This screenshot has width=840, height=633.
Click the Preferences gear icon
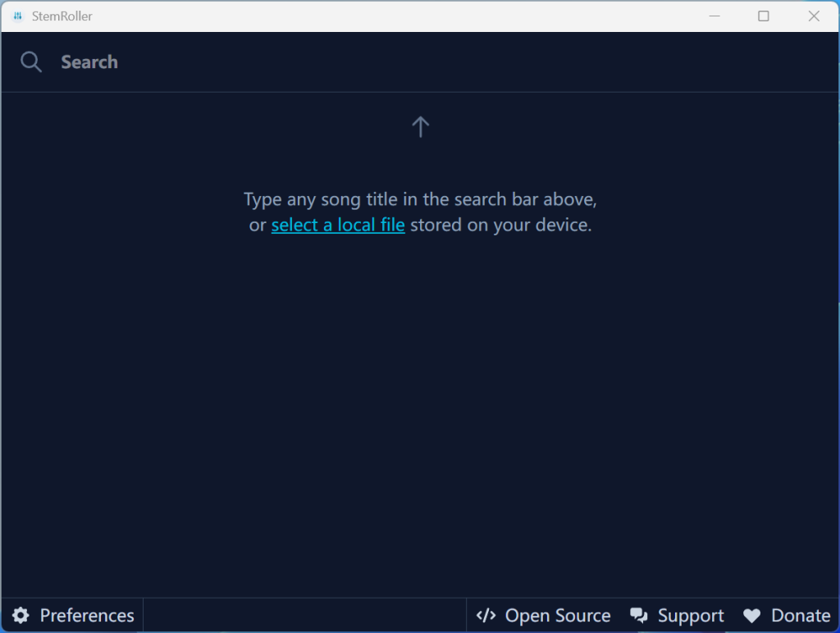click(21, 616)
